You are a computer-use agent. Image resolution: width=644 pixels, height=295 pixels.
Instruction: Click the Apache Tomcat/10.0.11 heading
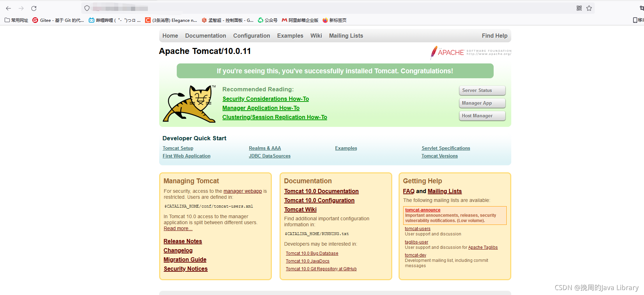(x=205, y=51)
